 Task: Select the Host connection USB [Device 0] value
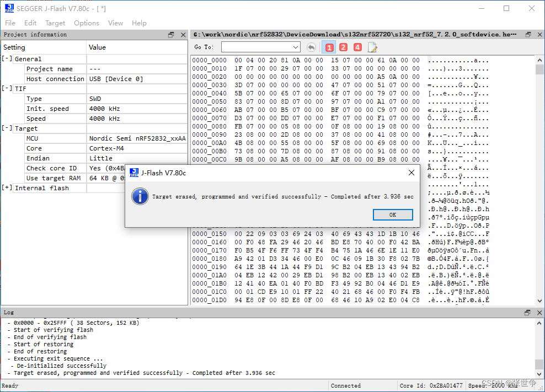tap(116, 79)
